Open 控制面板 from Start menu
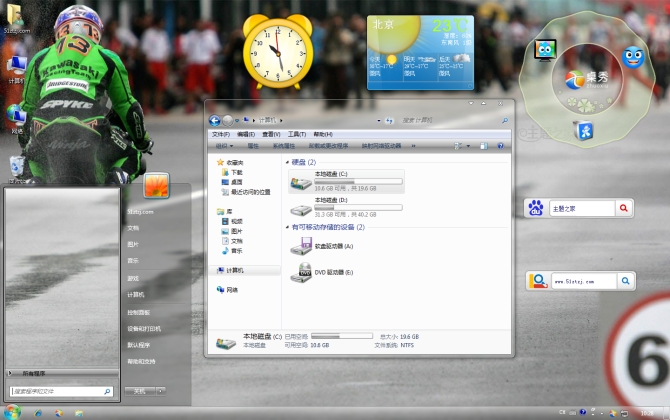The height and width of the screenshot is (420, 670). click(x=138, y=312)
